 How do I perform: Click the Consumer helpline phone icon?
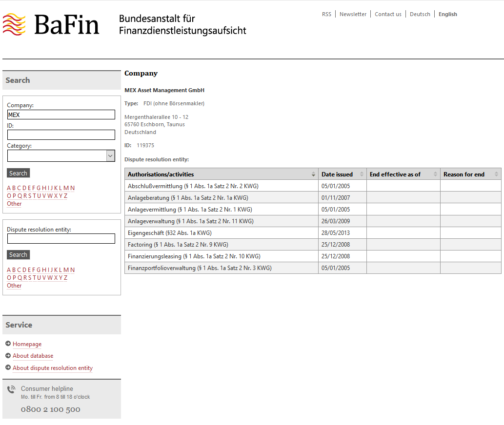[11, 389]
